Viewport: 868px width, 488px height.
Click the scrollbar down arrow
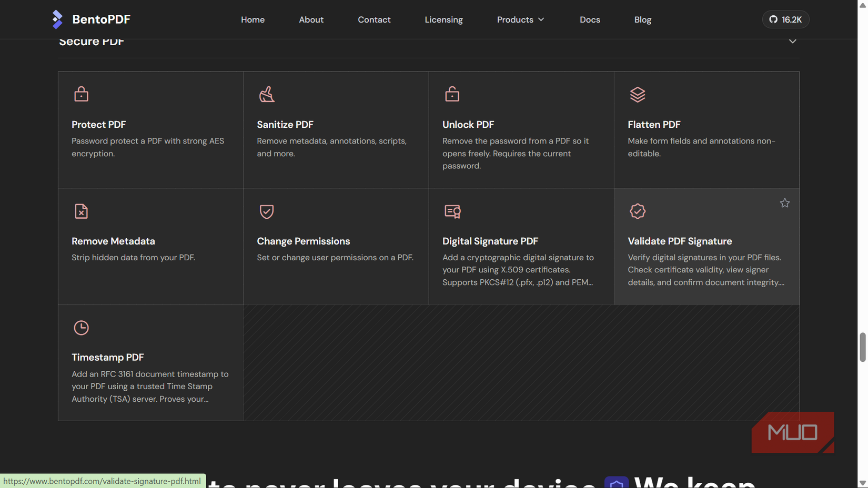pos(862,483)
